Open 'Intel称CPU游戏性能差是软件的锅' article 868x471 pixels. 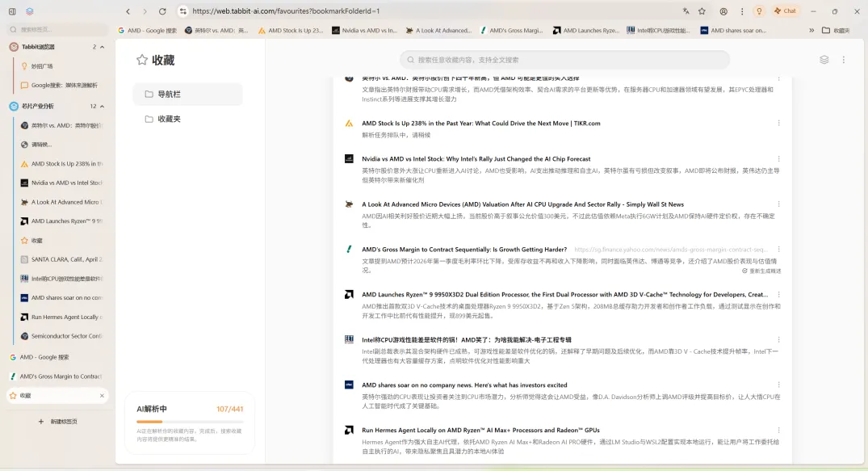(x=467, y=339)
